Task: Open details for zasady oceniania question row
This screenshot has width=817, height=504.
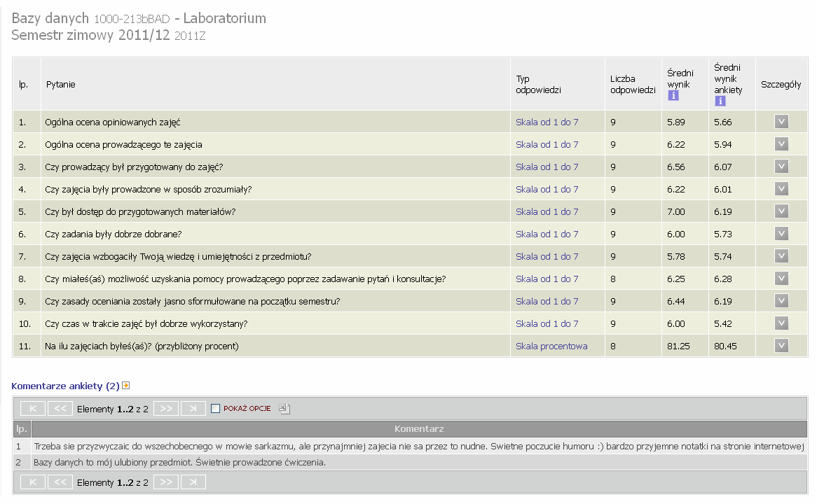Action: tap(781, 301)
